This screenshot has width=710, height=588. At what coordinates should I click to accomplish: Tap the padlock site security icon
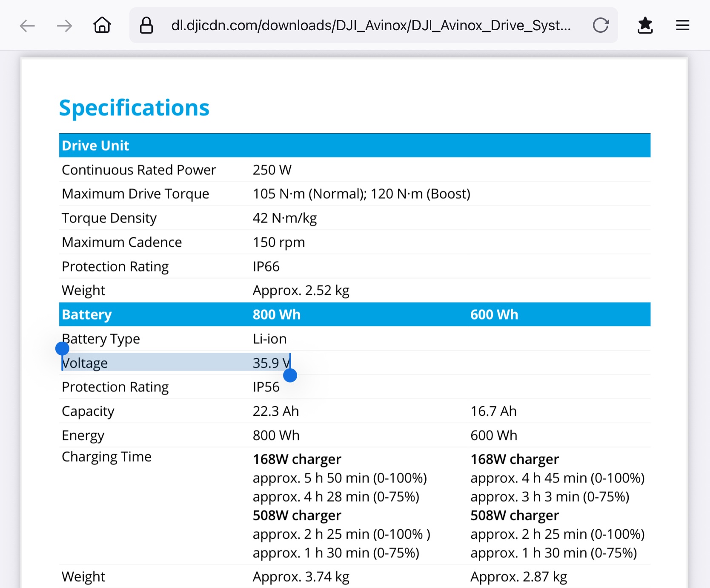(146, 26)
